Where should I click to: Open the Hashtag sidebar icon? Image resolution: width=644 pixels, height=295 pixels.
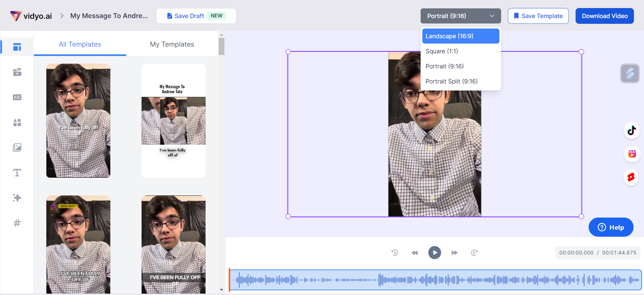(17, 223)
